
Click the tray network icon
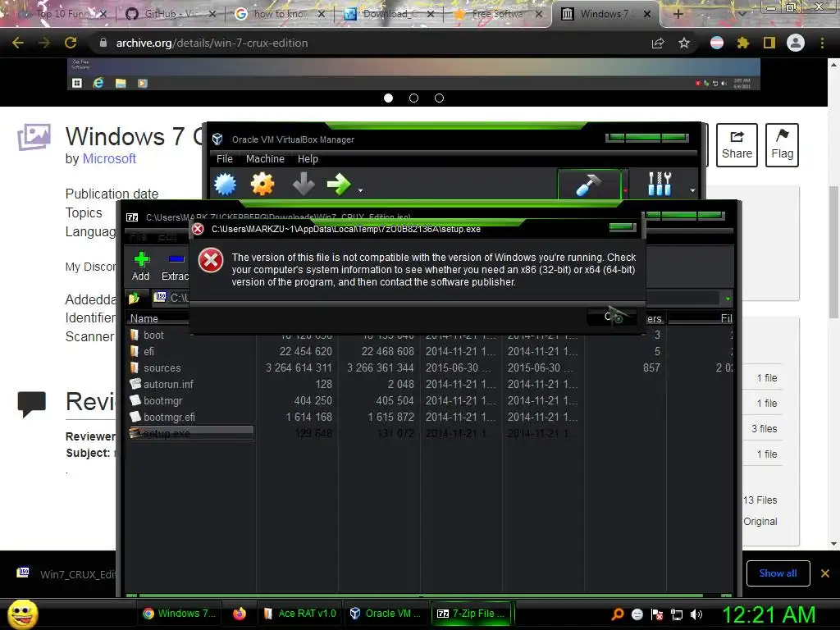tap(677, 614)
